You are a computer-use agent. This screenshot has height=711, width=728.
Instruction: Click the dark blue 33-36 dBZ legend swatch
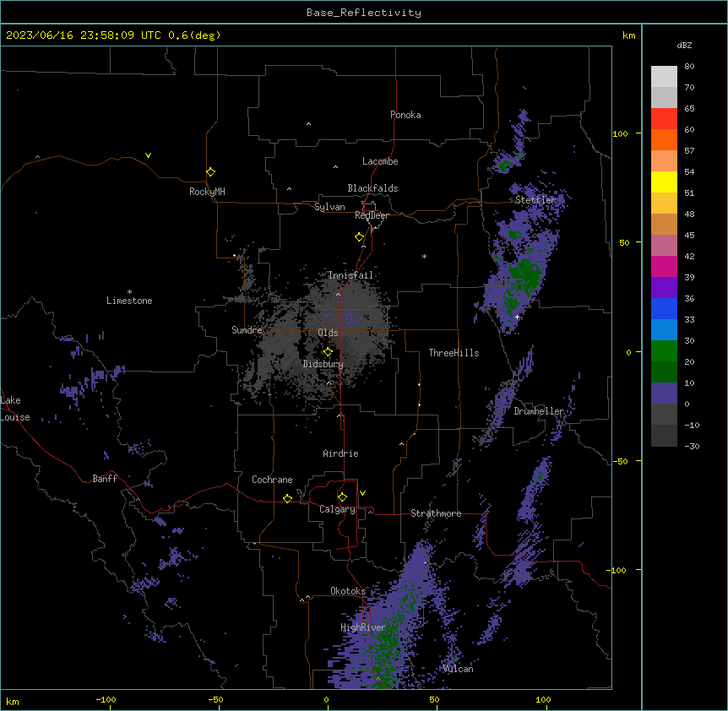click(664, 308)
